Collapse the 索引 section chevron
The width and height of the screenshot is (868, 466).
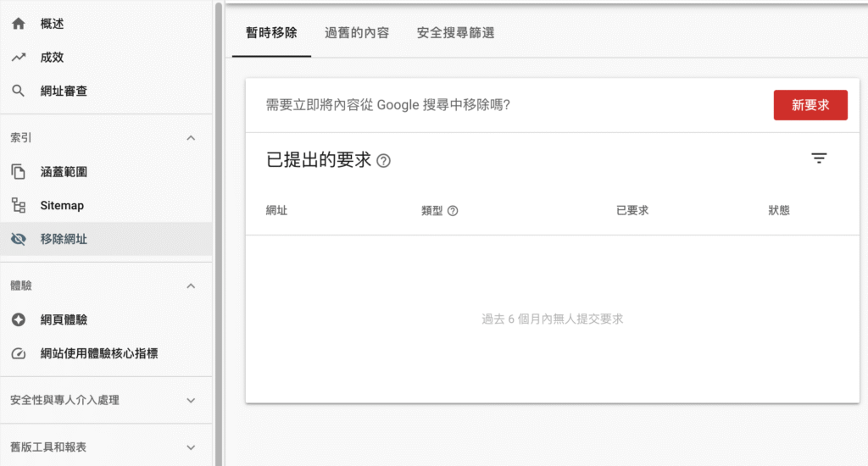click(x=191, y=138)
